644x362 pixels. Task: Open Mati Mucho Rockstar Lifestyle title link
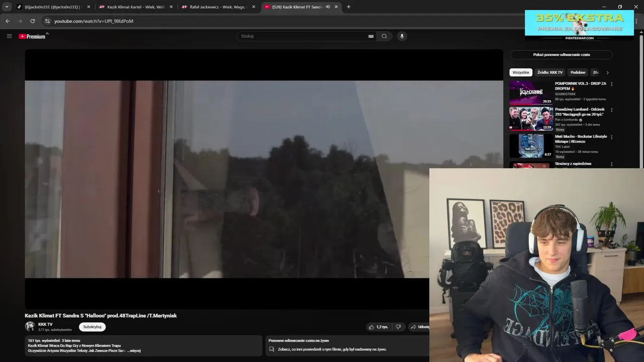tap(581, 139)
